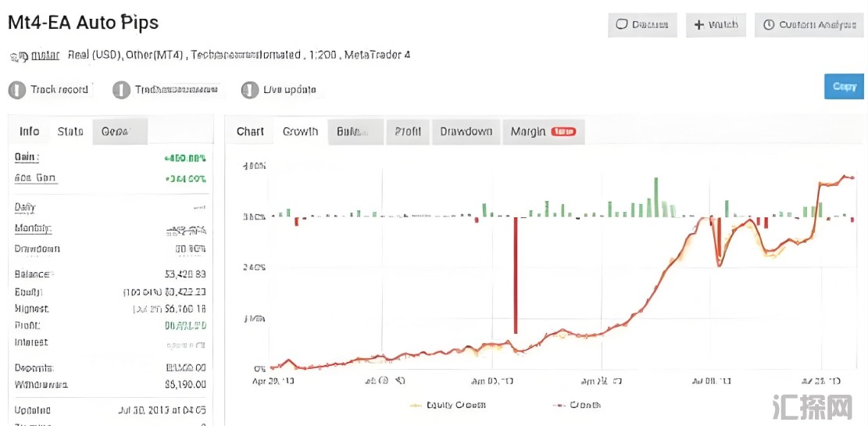Screen dimensions: 868x426
Task: Switch to the Stats tab
Action: pyautogui.click(x=70, y=132)
